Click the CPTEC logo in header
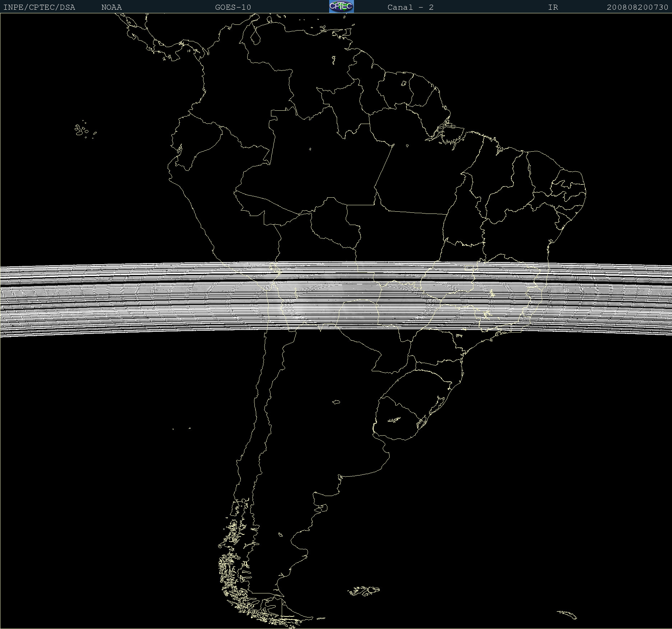Screen dimensions: 672x629 [341, 6]
